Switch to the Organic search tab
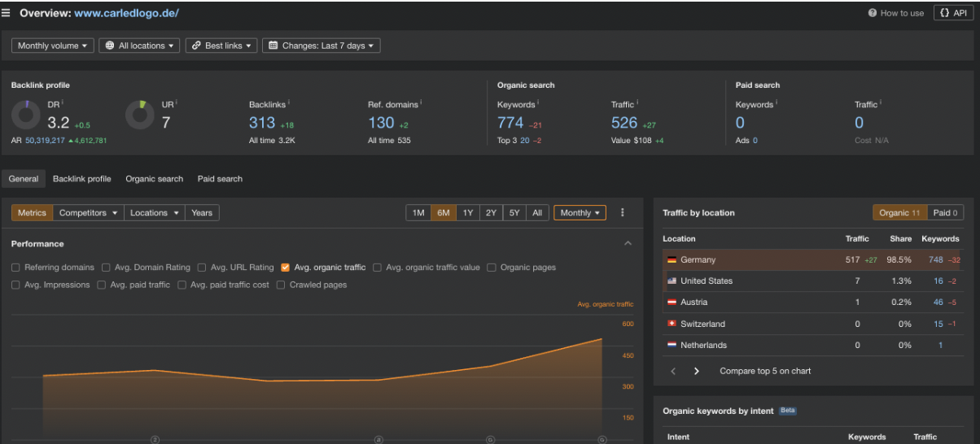The height and width of the screenshot is (444, 980). click(154, 179)
